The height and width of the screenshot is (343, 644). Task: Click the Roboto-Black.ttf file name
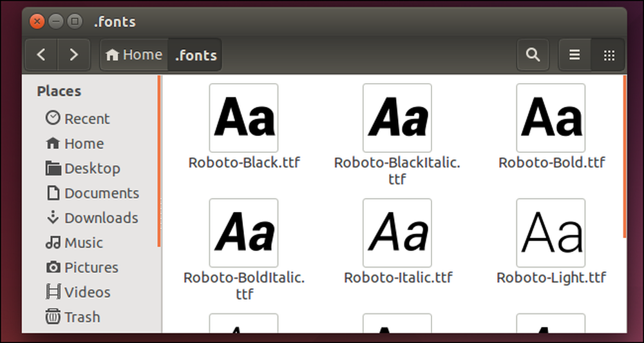[244, 162]
